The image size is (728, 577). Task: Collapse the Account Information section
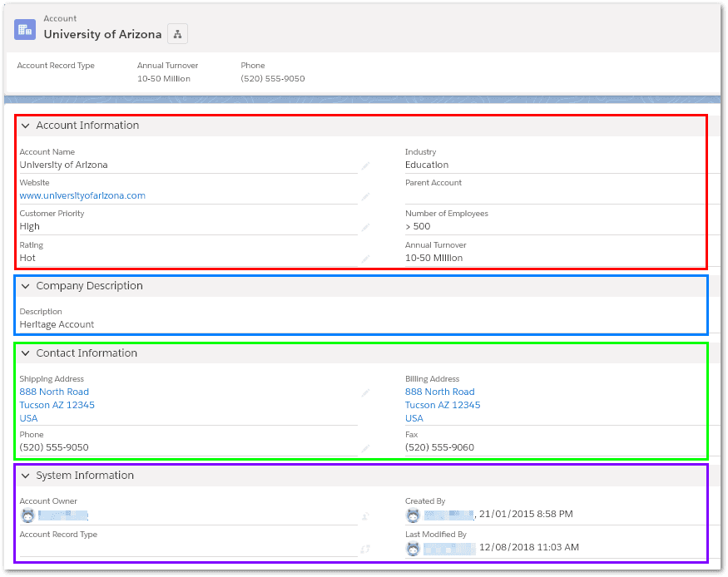[x=25, y=126]
